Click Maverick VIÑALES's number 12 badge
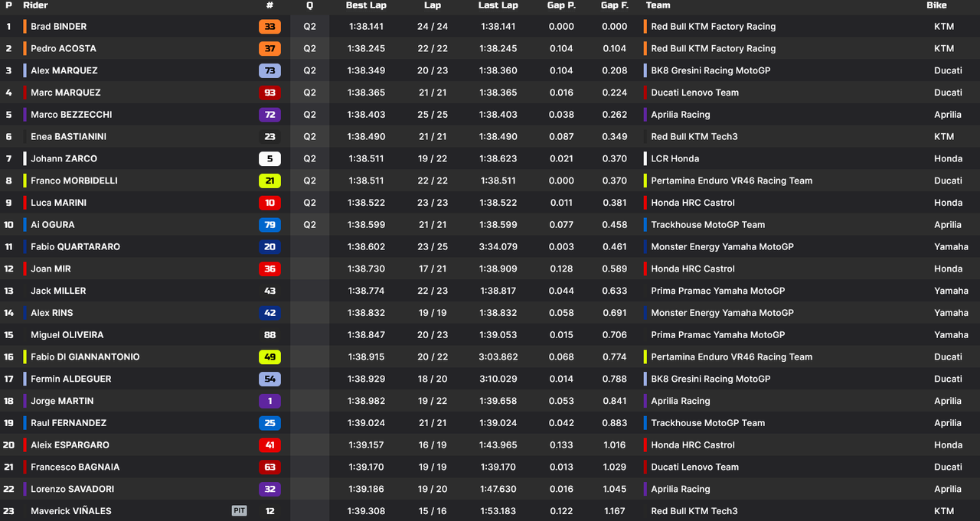 (x=269, y=511)
